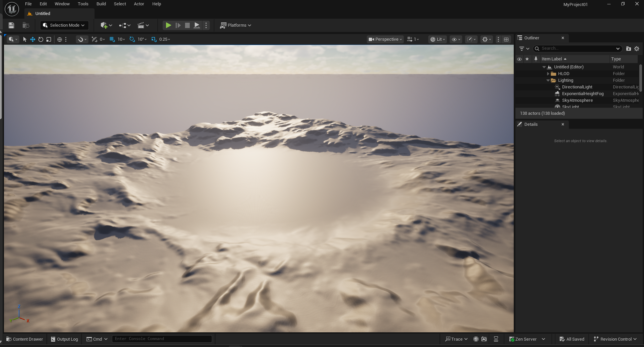Open the scale snap 0.25 dropdown
This screenshot has height=347, width=644.
[165, 39]
